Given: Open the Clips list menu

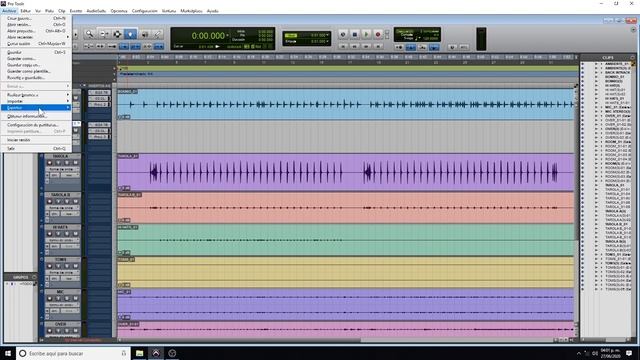Looking at the screenshot, I should click(633, 58).
